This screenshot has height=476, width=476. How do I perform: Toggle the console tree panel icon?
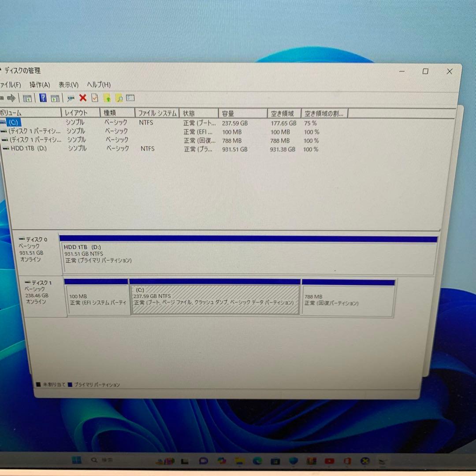tap(26, 98)
